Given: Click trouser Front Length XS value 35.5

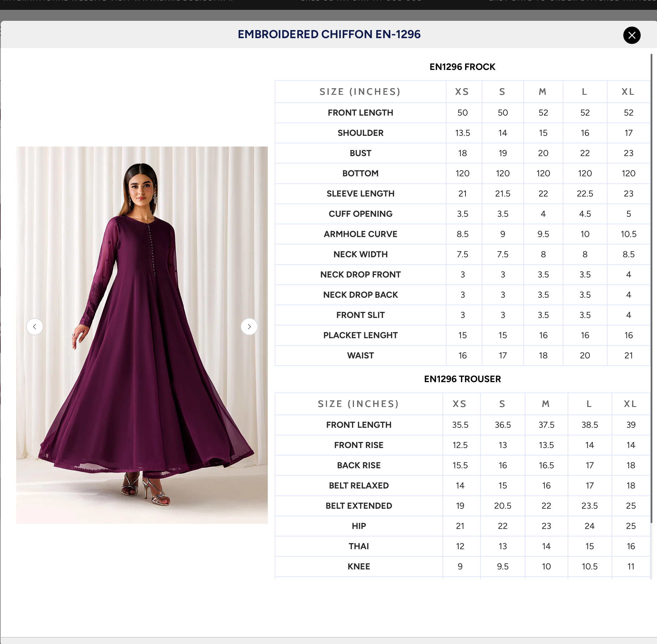Looking at the screenshot, I should pyautogui.click(x=460, y=425).
